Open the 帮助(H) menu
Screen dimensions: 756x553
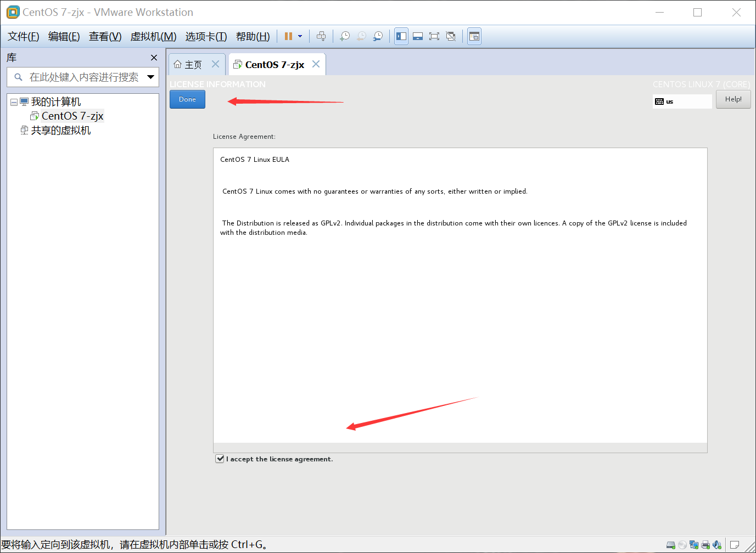pyautogui.click(x=253, y=37)
